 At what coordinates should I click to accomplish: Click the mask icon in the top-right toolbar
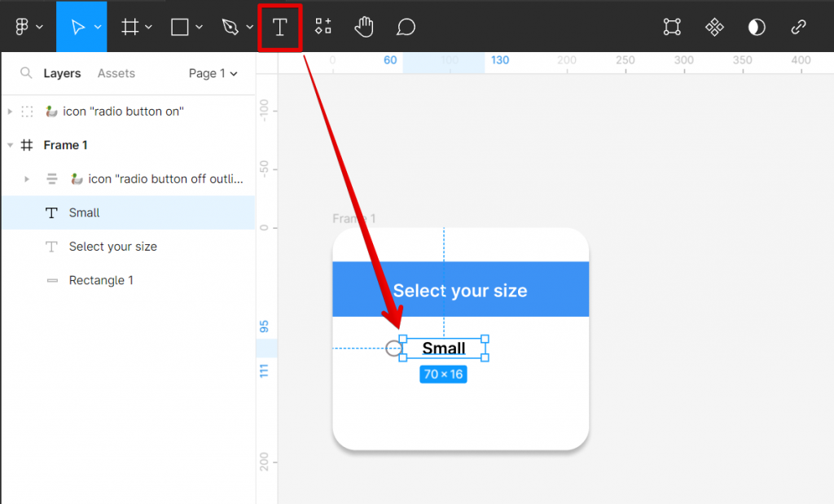click(756, 27)
